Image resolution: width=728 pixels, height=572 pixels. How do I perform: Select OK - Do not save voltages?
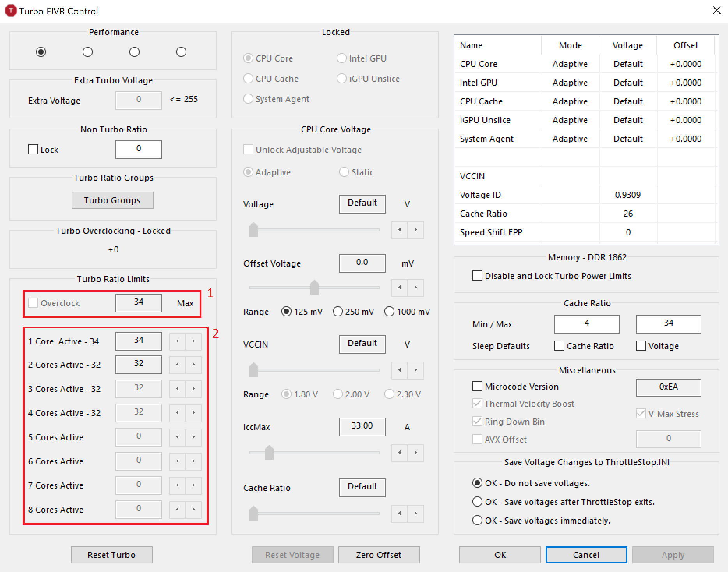coord(477,483)
